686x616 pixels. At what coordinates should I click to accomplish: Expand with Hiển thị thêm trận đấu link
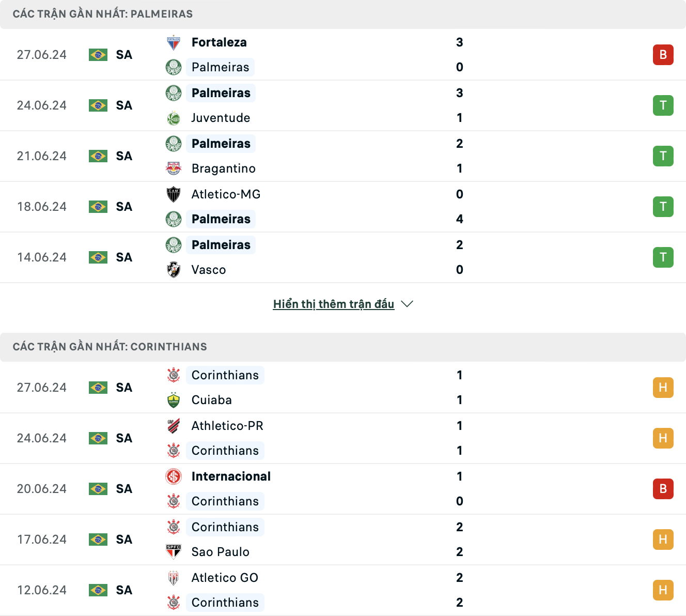pos(334,304)
